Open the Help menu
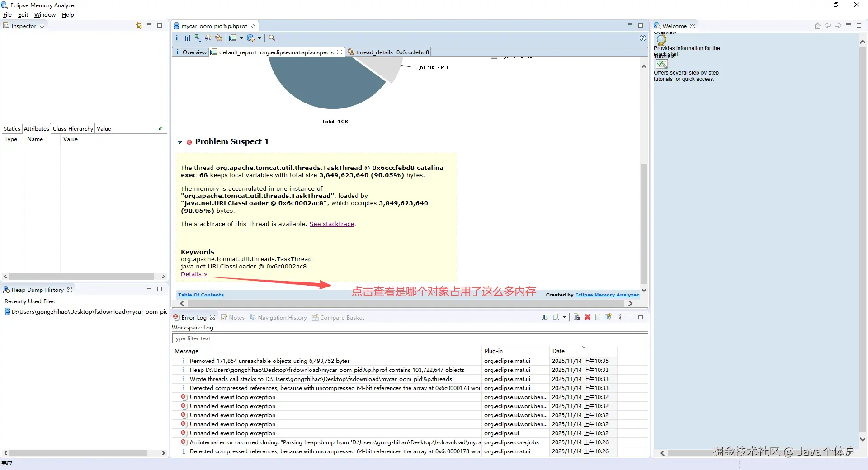The image size is (868, 470). point(68,15)
